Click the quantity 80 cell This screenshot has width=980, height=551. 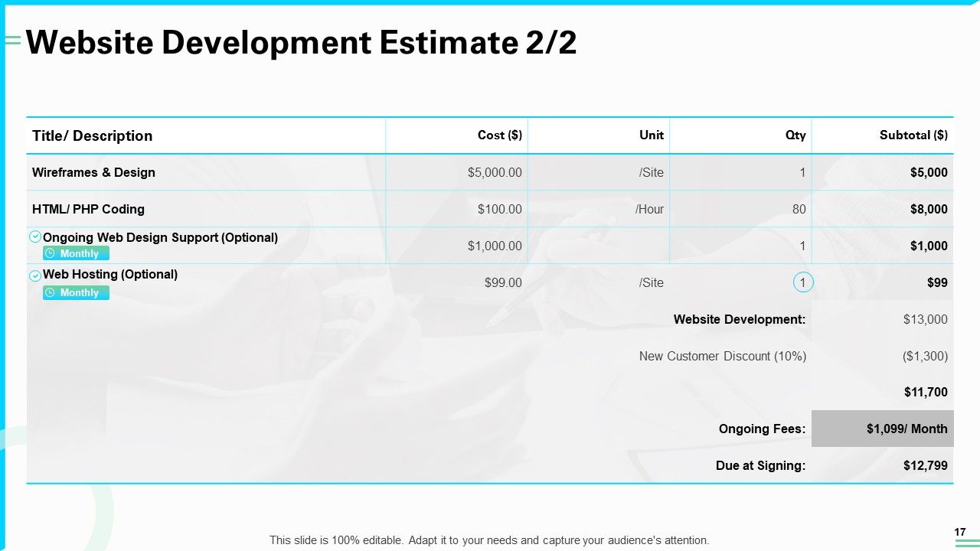(x=799, y=209)
